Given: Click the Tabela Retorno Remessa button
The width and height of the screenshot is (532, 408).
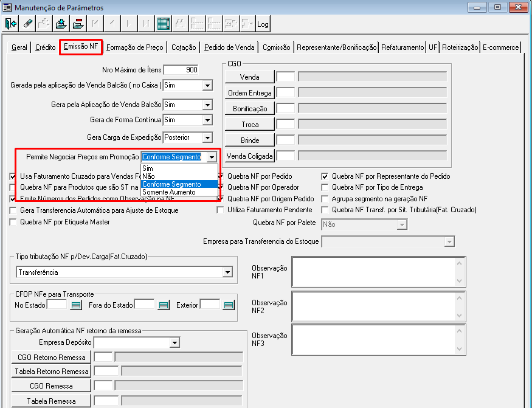Looking at the screenshot, I should click(51, 372).
